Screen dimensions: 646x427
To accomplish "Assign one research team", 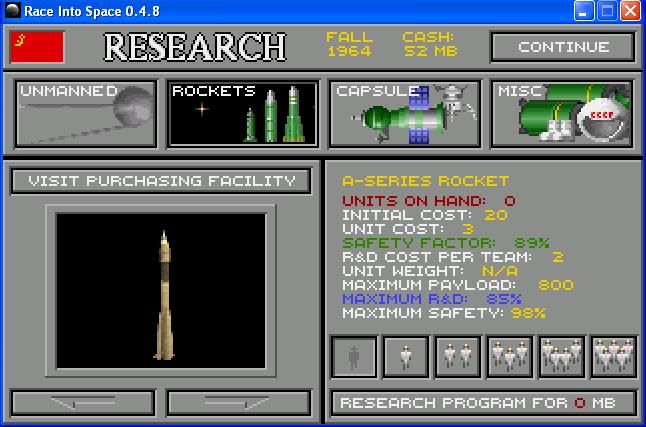I will coord(406,357).
